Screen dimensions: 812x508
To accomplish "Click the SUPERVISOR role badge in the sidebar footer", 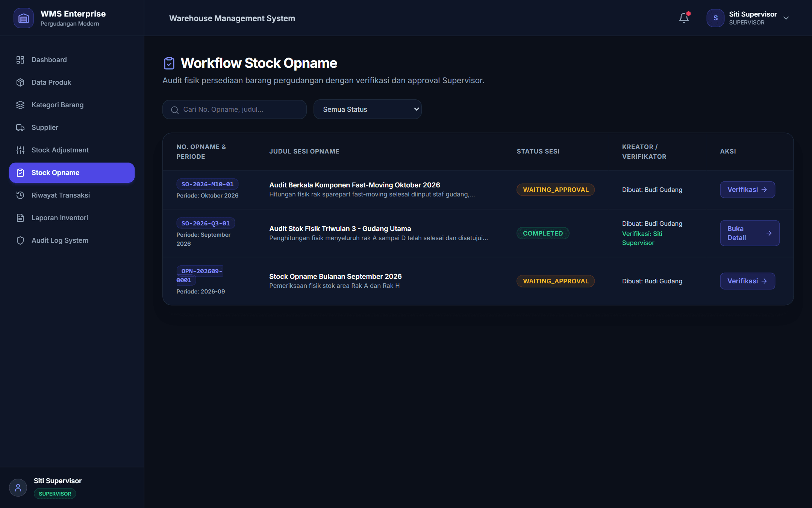I will [x=55, y=494].
